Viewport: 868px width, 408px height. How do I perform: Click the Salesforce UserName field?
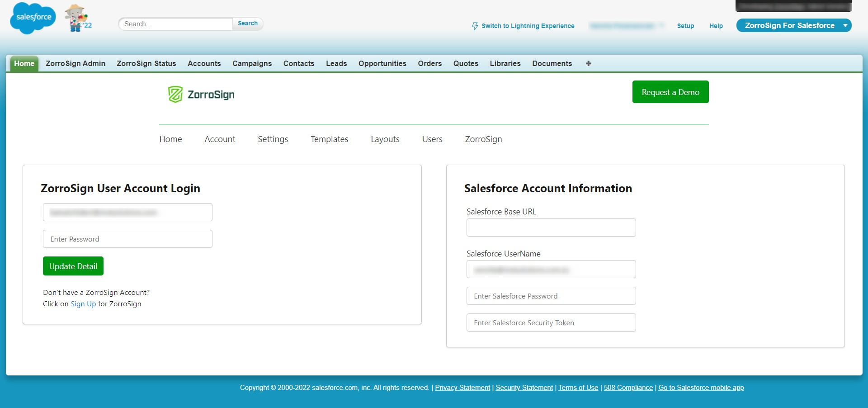pyautogui.click(x=551, y=269)
